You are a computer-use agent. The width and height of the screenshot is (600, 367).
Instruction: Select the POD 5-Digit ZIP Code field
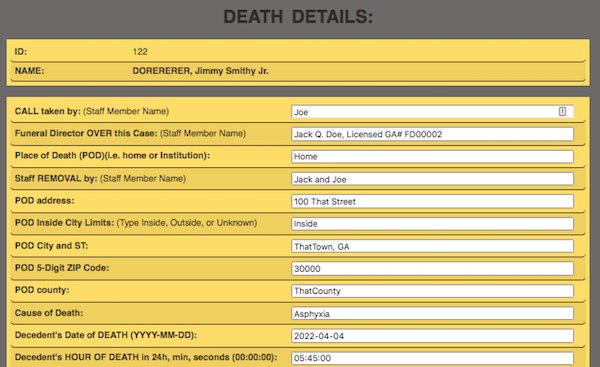pyautogui.click(x=432, y=269)
